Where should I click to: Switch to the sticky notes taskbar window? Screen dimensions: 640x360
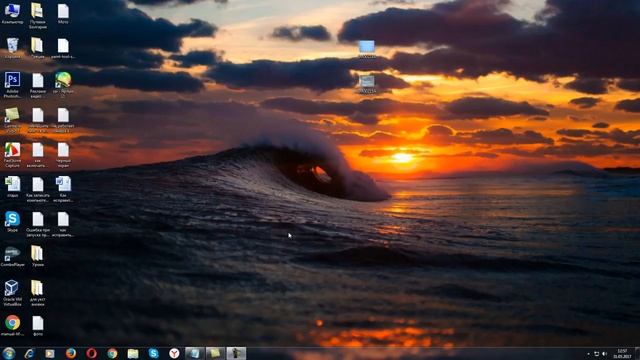(x=215, y=353)
